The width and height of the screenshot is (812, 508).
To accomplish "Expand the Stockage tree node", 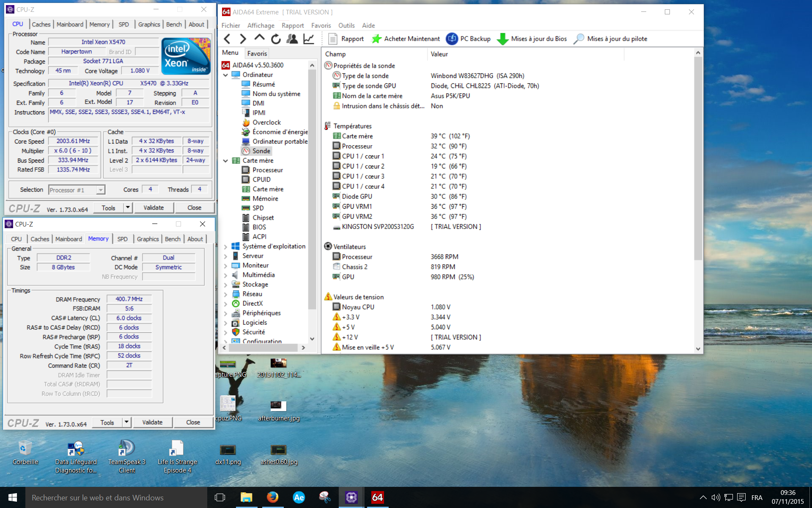I will (225, 284).
